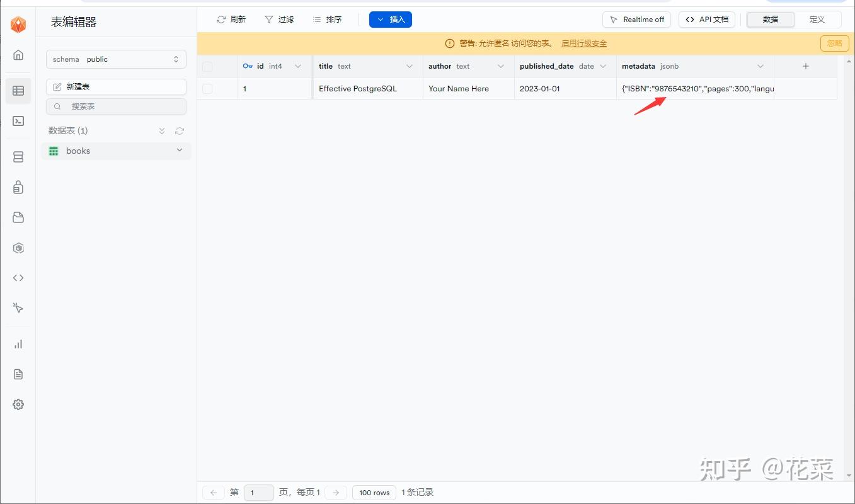Select the checkbox of row 1
The image size is (855, 504).
tap(208, 88)
